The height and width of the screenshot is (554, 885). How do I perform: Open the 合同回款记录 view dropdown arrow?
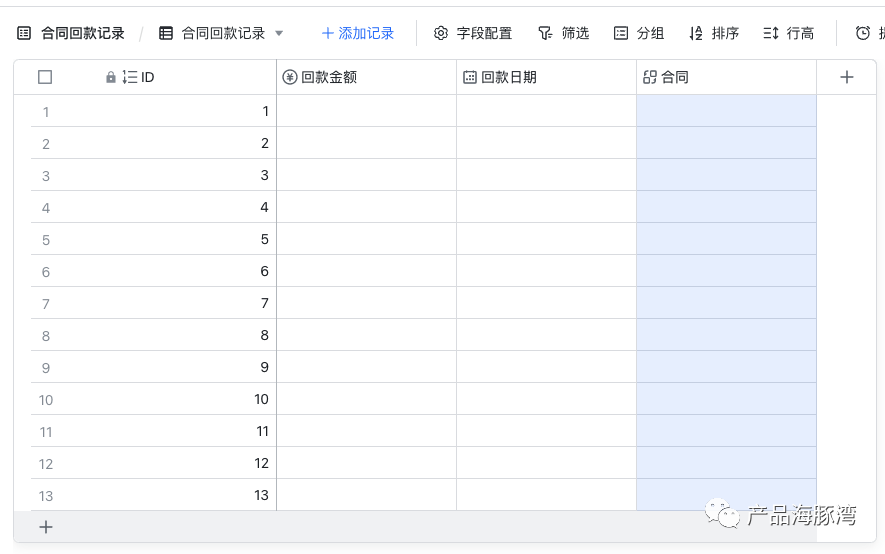click(279, 33)
